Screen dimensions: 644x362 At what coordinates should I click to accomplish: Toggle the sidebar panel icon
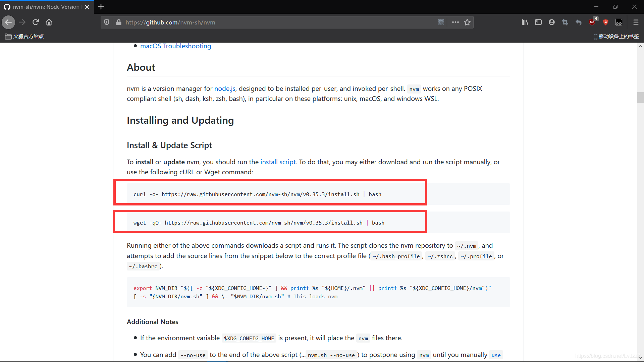click(538, 22)
